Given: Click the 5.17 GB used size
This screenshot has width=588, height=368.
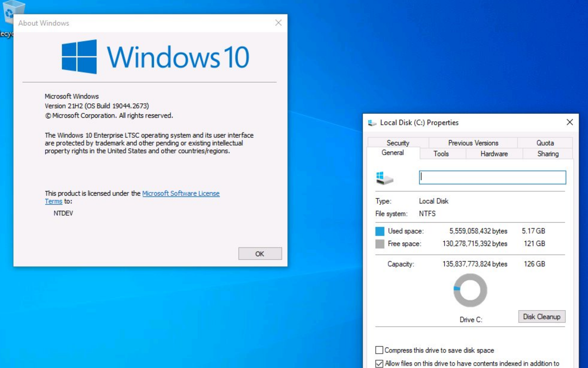Looking at the screenshot, I should (x=533, y=231).
